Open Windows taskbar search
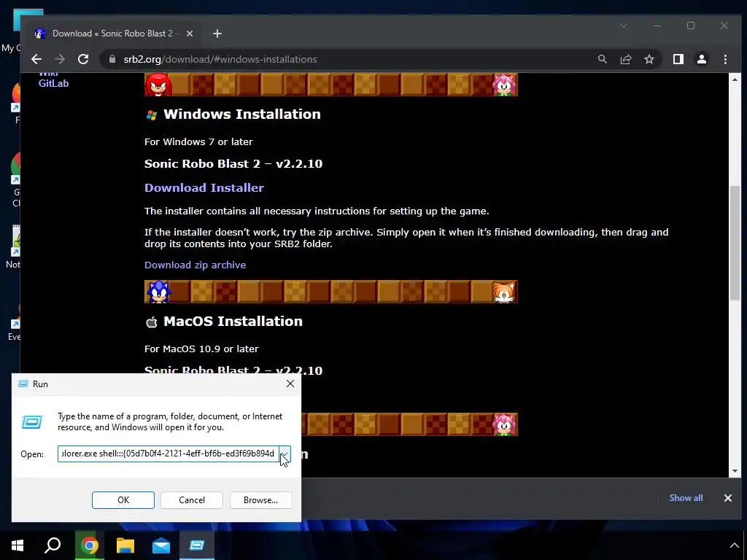The height and width of the screenshot is (560, 747). (x=53, y=545)
